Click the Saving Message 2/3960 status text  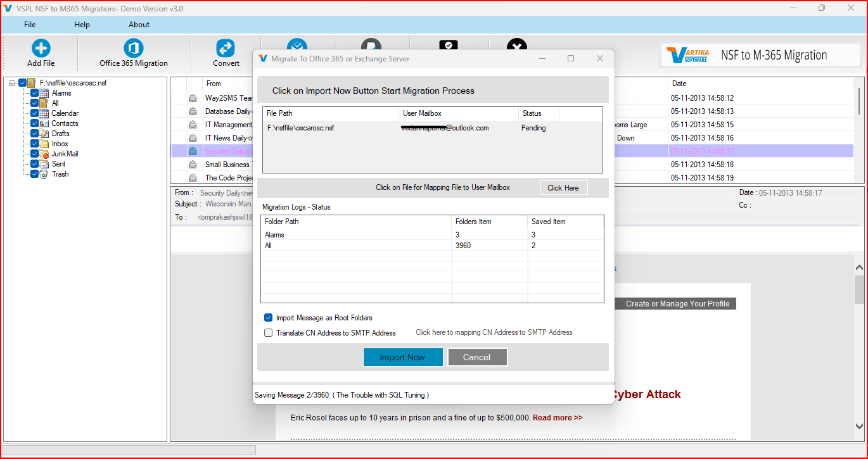pyautogui.click(x=341, y=395)
